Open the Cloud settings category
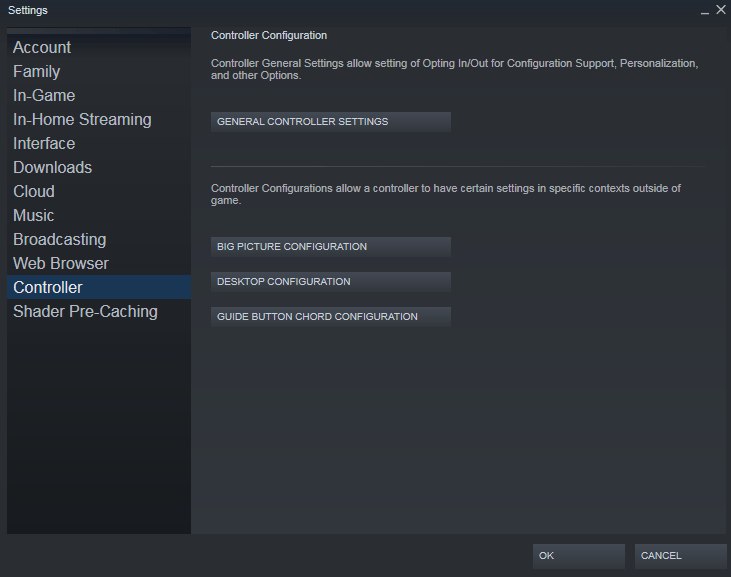This screenshot has width=731, height=577. [34, 191]
